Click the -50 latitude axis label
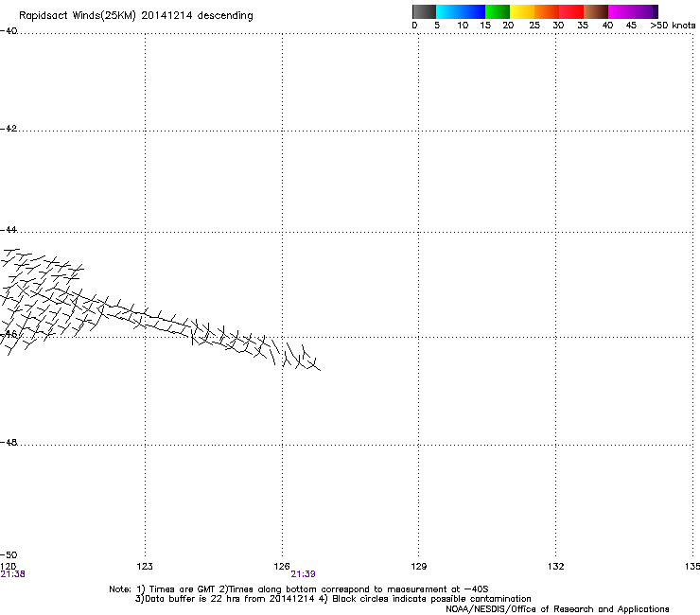Image resolution: width=700 pixels, height=615 pixels. tap(9, 554)
